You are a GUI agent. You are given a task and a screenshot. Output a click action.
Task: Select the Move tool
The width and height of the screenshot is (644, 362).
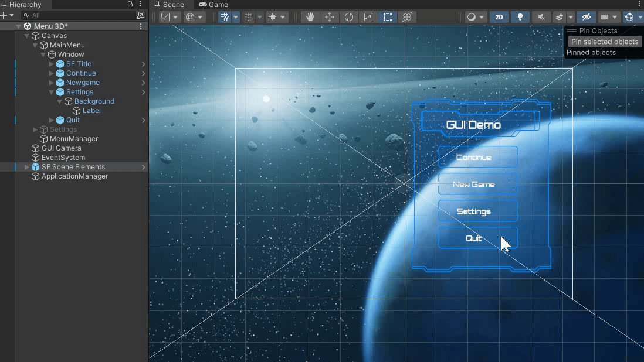[x=330, y=17]
